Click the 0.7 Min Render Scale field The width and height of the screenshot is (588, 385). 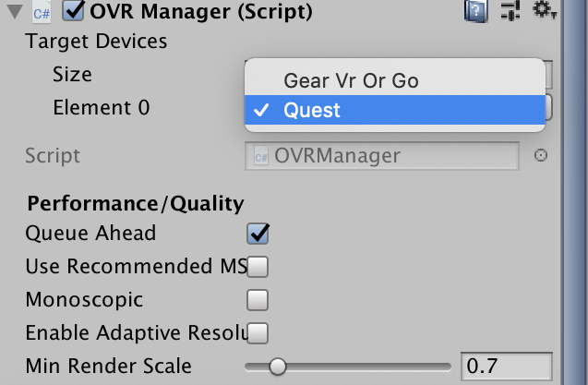coord(506,366)
